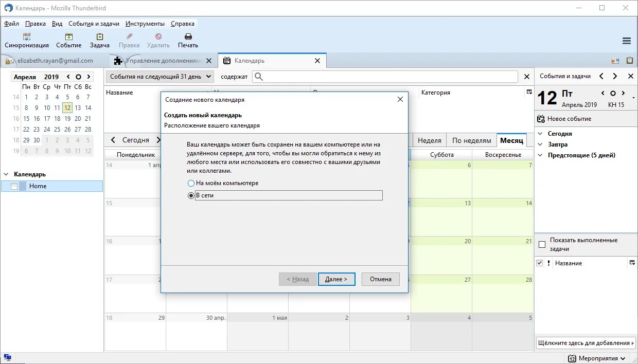Screen dimensions: 638x364
Task: Open the Вид menu
Action: 57,24
